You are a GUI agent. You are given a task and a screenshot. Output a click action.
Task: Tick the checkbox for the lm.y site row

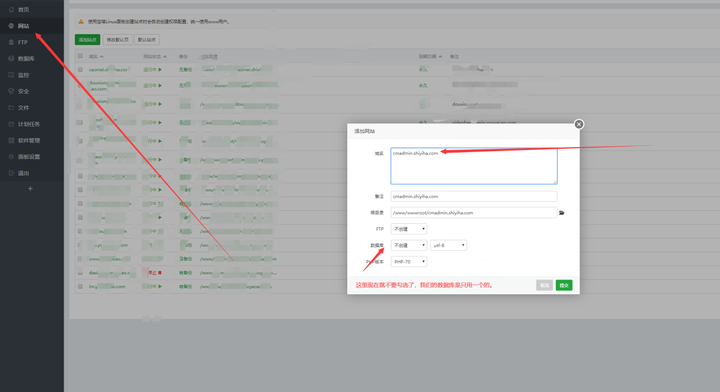(80, 286)
